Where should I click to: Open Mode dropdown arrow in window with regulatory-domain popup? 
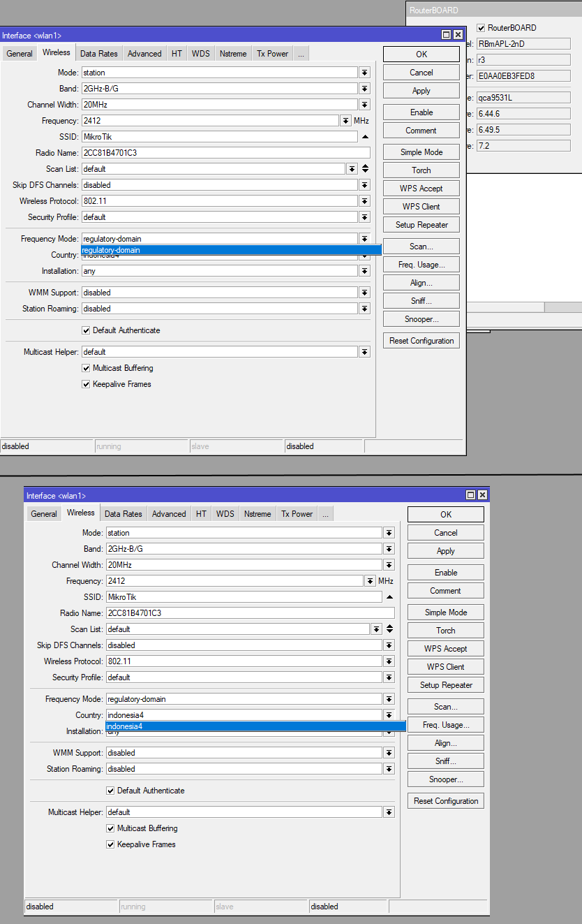364,73
